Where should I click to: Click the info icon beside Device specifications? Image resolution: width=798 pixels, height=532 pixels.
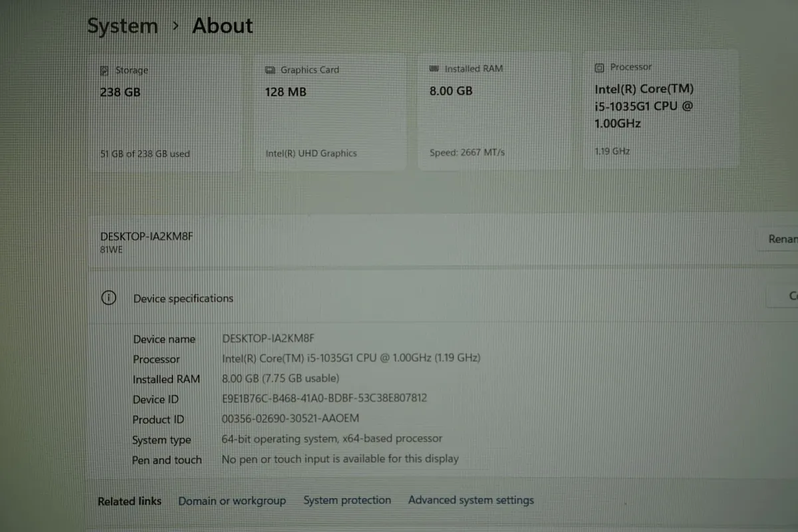[x=108, y=299]
